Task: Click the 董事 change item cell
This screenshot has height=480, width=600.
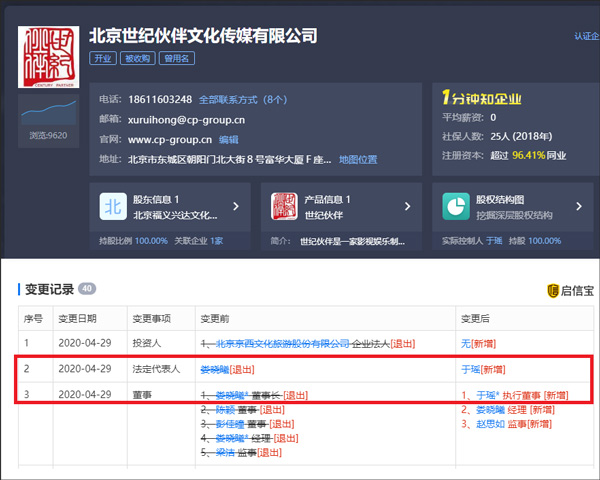Action: (142, 395)
